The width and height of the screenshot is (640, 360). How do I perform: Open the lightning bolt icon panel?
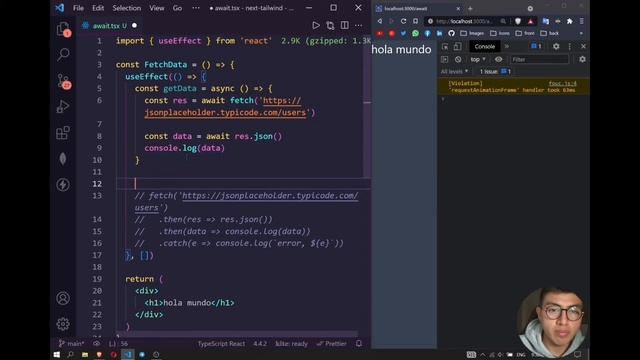tap(63, 184)
